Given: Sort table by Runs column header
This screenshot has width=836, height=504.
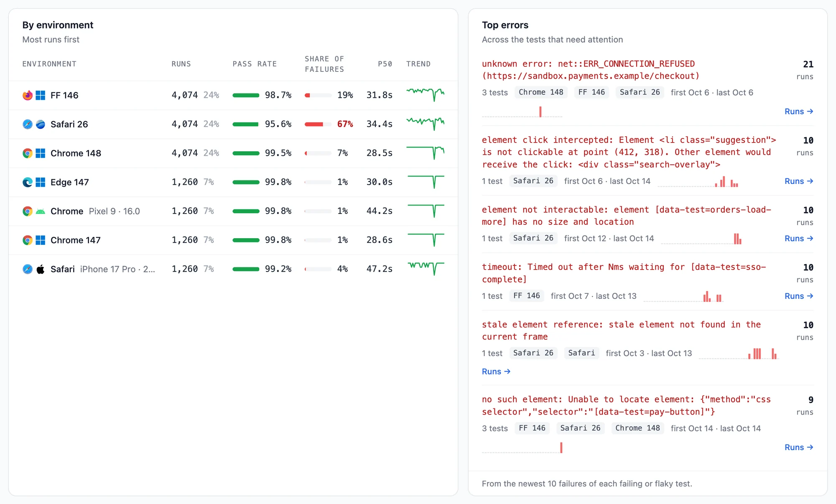Looking at the screenshot, I should point(181,64).
